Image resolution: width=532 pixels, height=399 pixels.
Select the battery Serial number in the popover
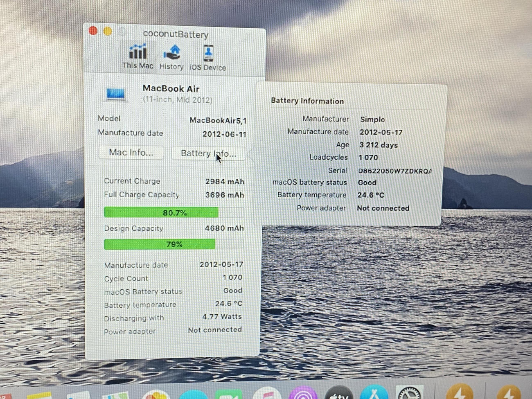point(395,171)
